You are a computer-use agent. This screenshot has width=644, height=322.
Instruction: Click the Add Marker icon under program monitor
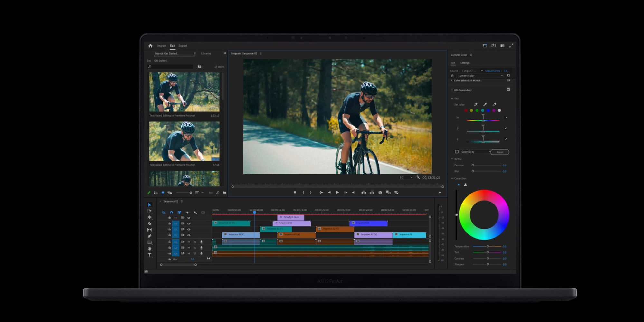coord(295,193)
